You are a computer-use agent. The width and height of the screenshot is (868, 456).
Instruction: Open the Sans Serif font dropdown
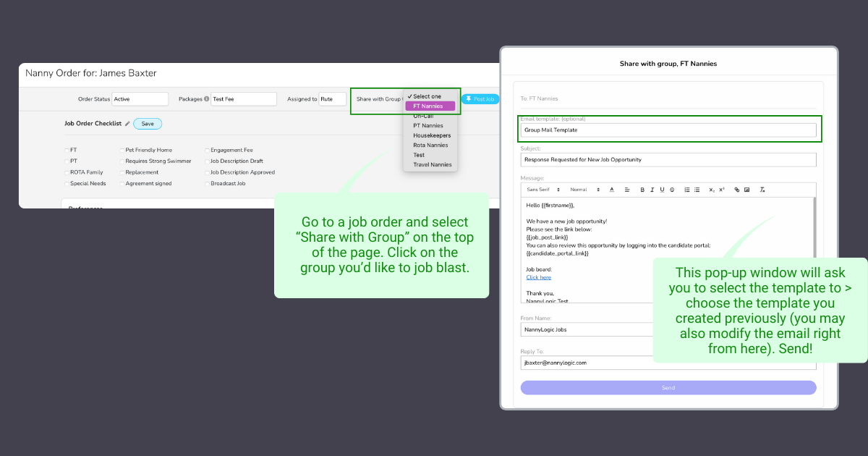pyautogui.click(x=542, y=190)
